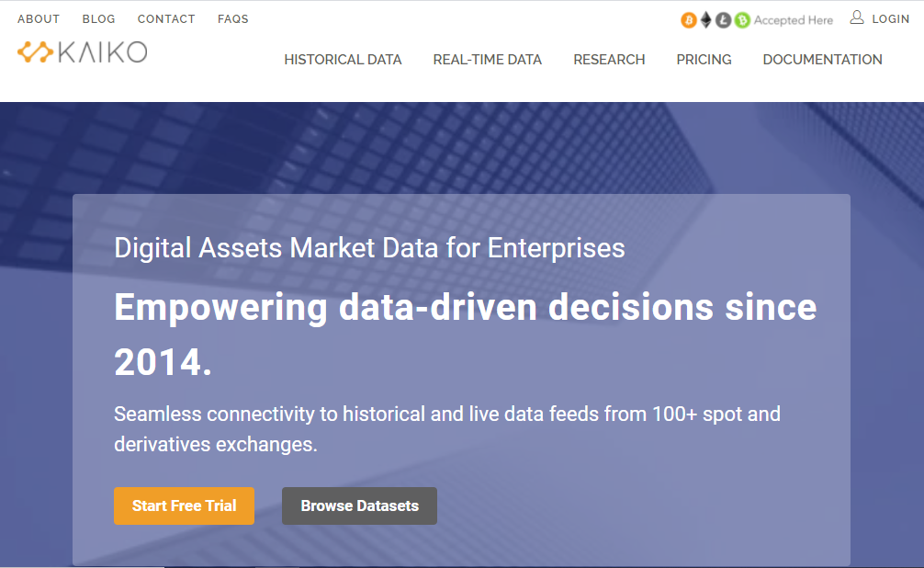Open the ABOUT page
Viewport: 924px width, 568px height.
(39, 18)
